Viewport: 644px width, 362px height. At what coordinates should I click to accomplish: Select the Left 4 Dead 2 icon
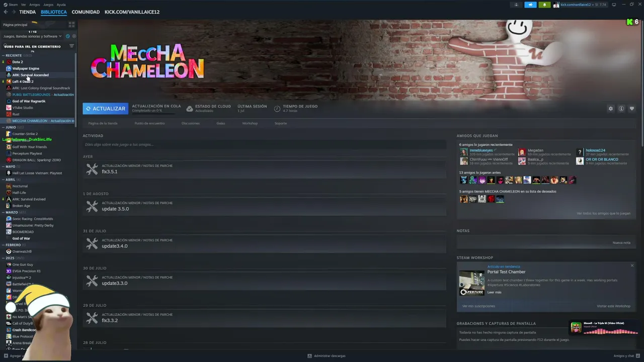[9, 81]
